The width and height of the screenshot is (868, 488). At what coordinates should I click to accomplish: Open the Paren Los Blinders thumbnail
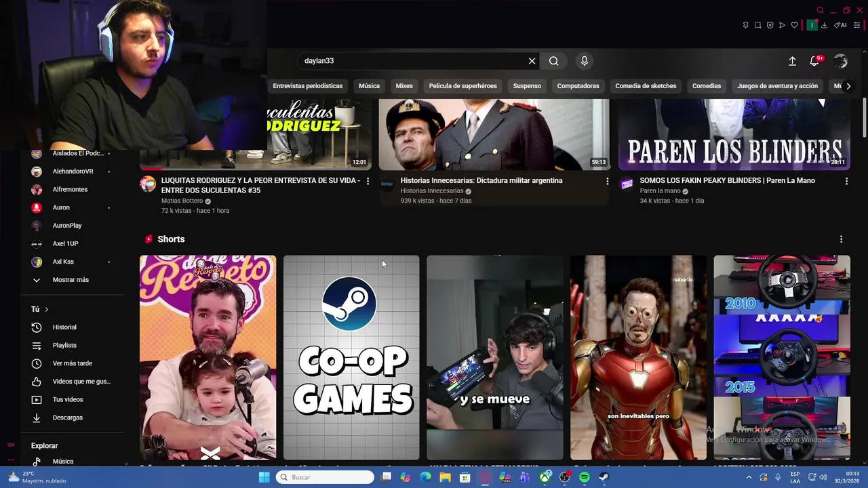point(734,134)
